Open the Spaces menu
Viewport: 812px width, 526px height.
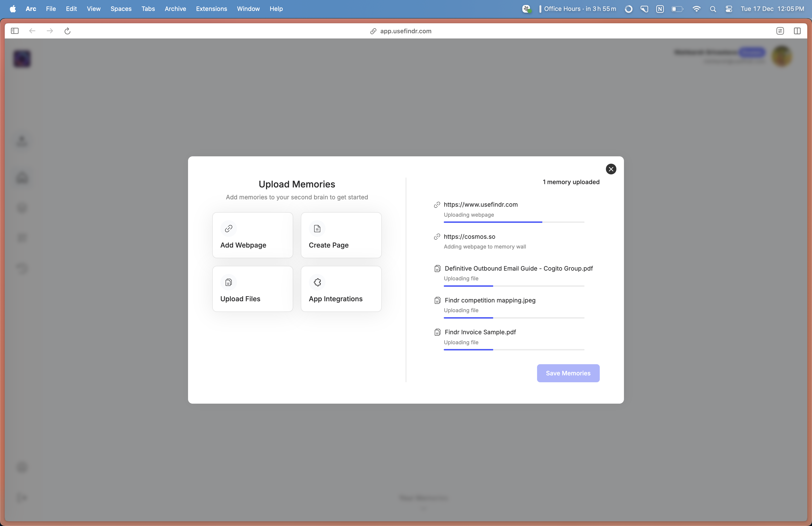[121, 9]
